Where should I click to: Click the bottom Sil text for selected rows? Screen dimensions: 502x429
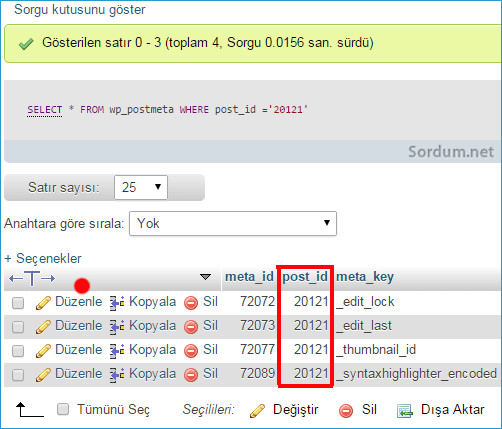(x=369, y=409)
